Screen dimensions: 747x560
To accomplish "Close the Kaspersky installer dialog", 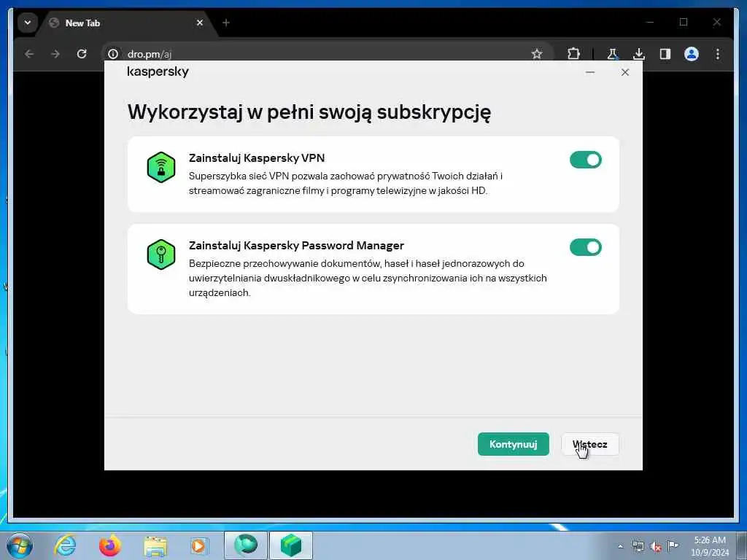I will [x=625, y=72].
